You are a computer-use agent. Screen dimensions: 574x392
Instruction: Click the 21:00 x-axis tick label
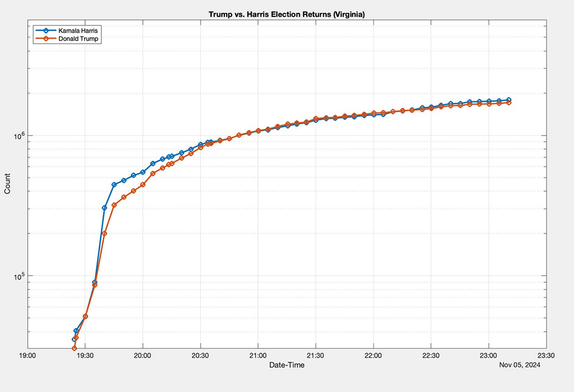point(258,356)
